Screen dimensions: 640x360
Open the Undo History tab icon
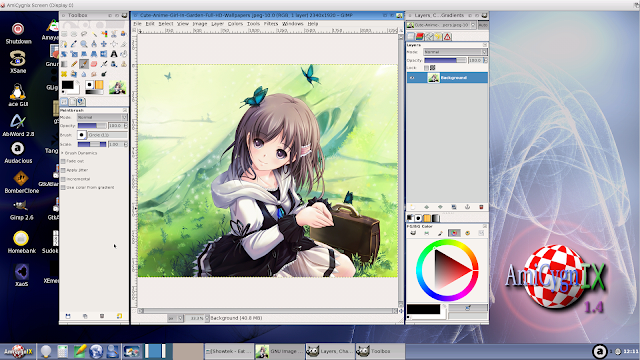pos(438,37)
